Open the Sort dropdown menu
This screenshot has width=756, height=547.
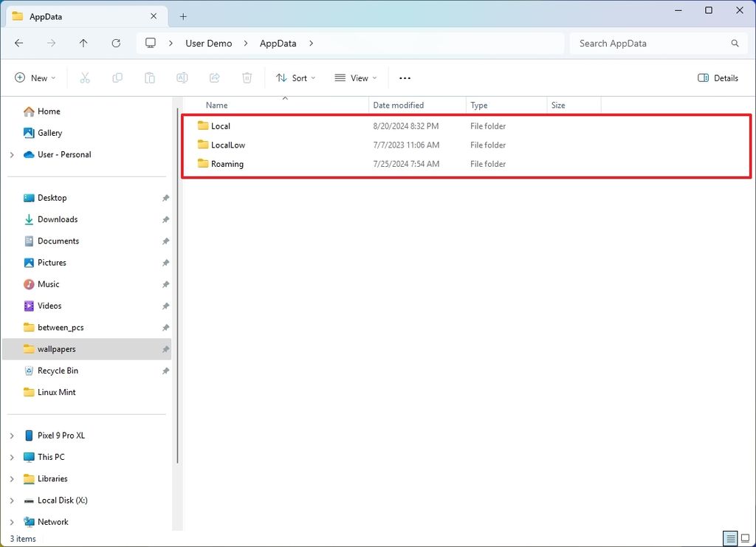(x=295, y=78)
